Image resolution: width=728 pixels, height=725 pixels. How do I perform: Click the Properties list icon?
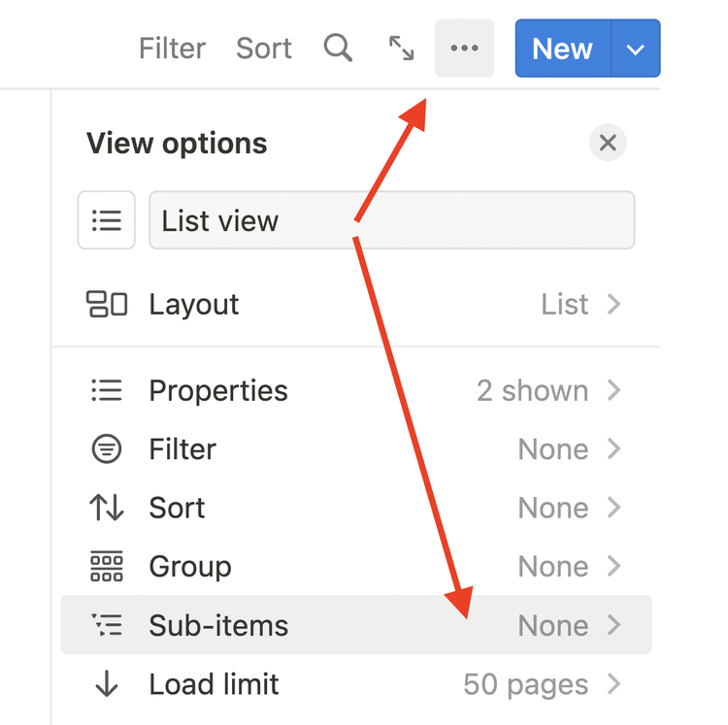[x=107, y=390]
